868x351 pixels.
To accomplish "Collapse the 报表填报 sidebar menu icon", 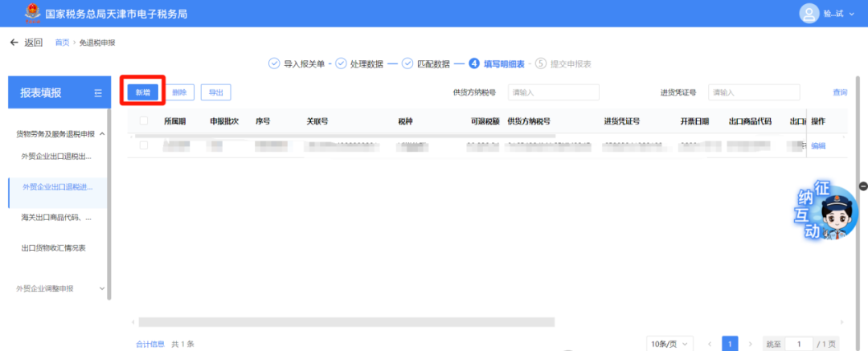I will coord(98,93).
